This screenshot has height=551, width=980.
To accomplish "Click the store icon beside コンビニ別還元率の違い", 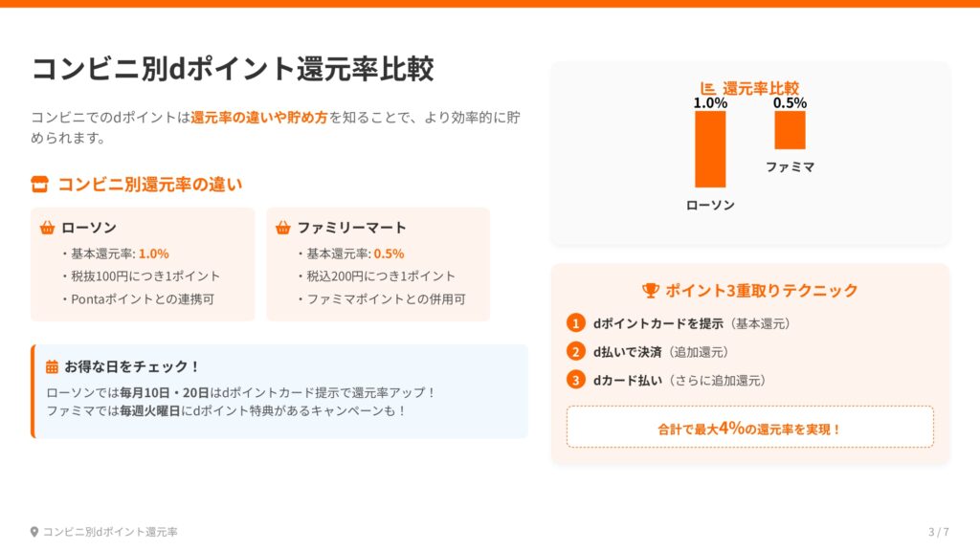I will click(x=40, y=185).
